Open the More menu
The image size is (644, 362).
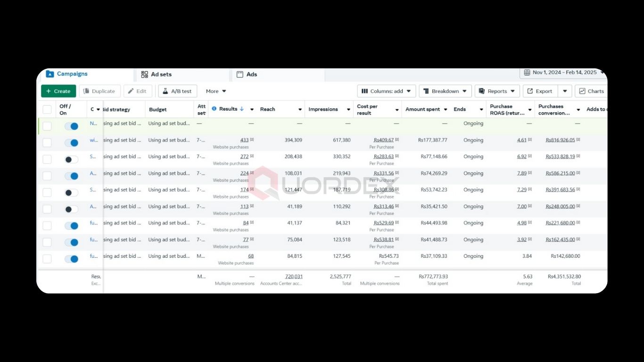click(x=216, y=91)
